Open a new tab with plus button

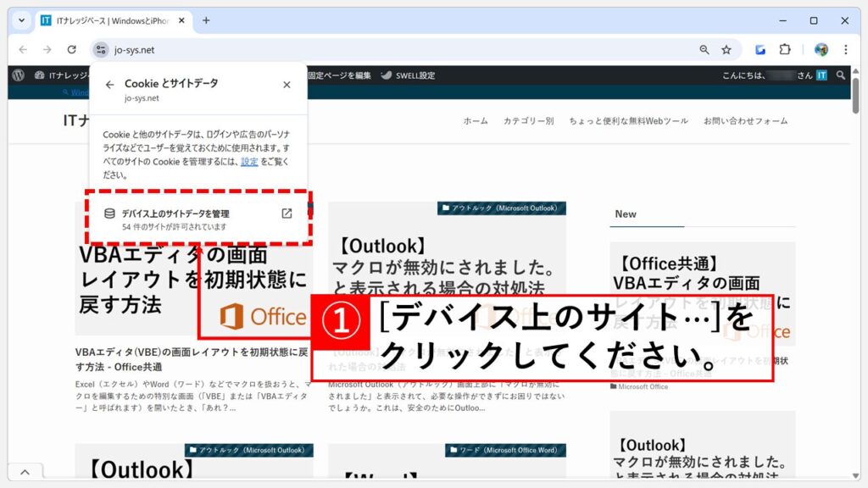(x=206, y=20)
